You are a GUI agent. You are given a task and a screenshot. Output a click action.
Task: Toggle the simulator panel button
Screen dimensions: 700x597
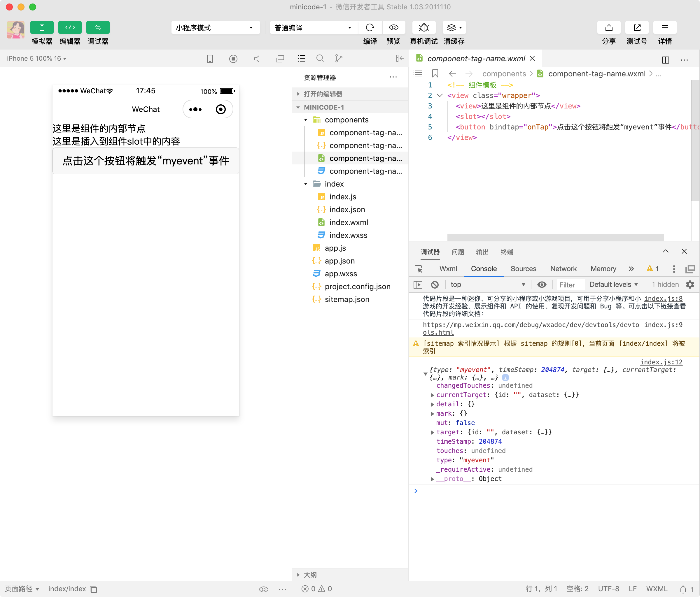pyautogui.click(x=42, y=27)
